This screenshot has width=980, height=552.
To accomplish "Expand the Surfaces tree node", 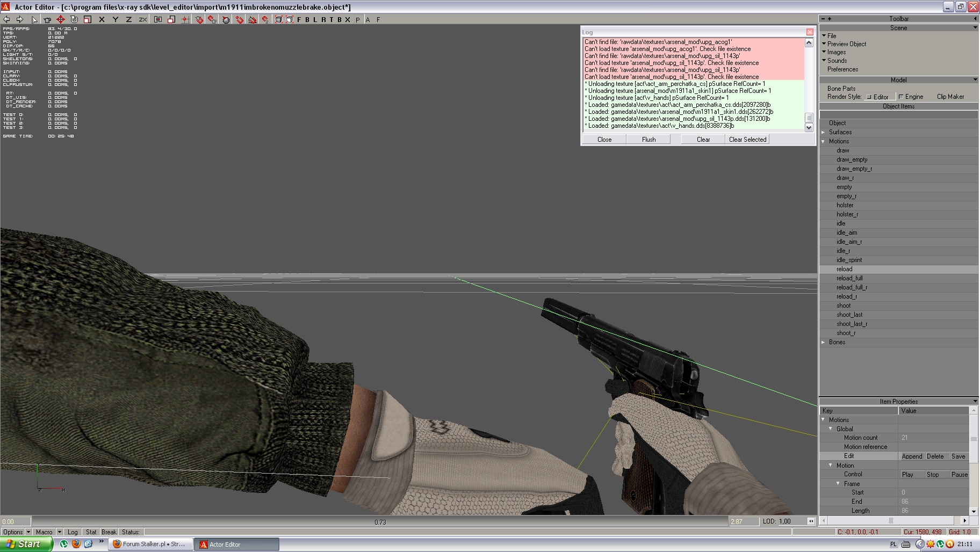I will click(x=824, y=132).
